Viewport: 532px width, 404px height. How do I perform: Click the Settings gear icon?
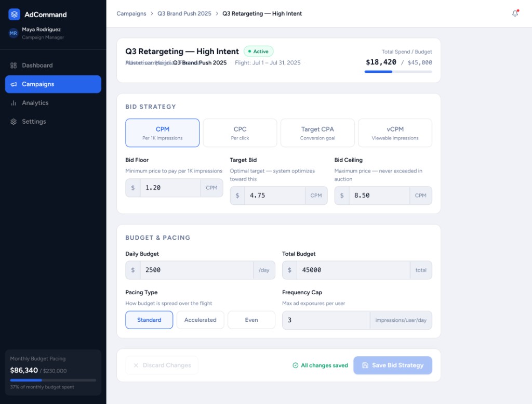(14, 122)
